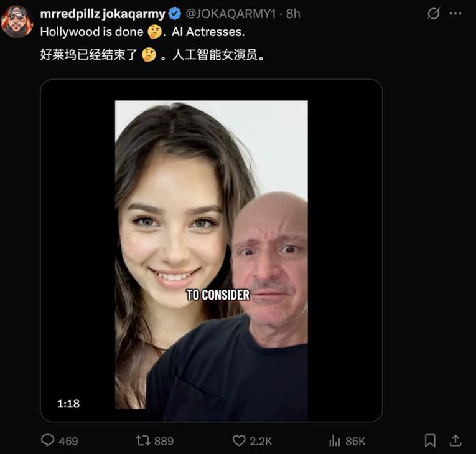Click the display name mrredpillz jokaqarmy
The height and width of the screenshot is (454, 476).
click(103, 14)
